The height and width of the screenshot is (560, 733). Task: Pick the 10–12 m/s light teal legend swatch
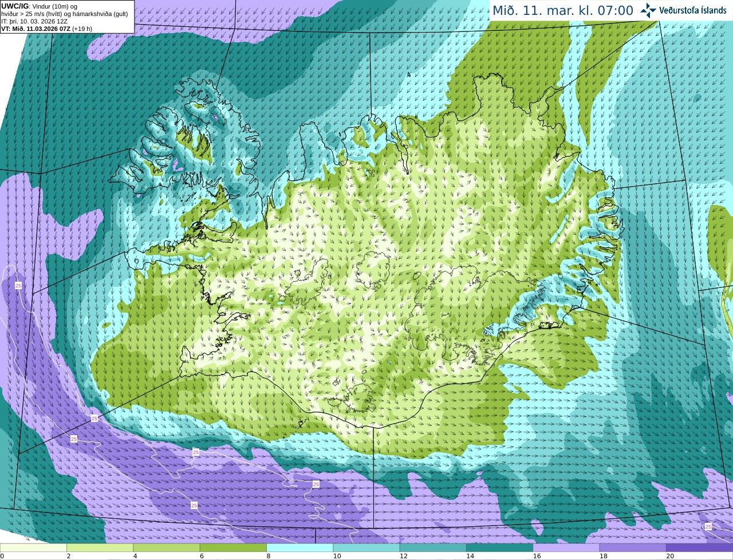(x=366, y=548)
